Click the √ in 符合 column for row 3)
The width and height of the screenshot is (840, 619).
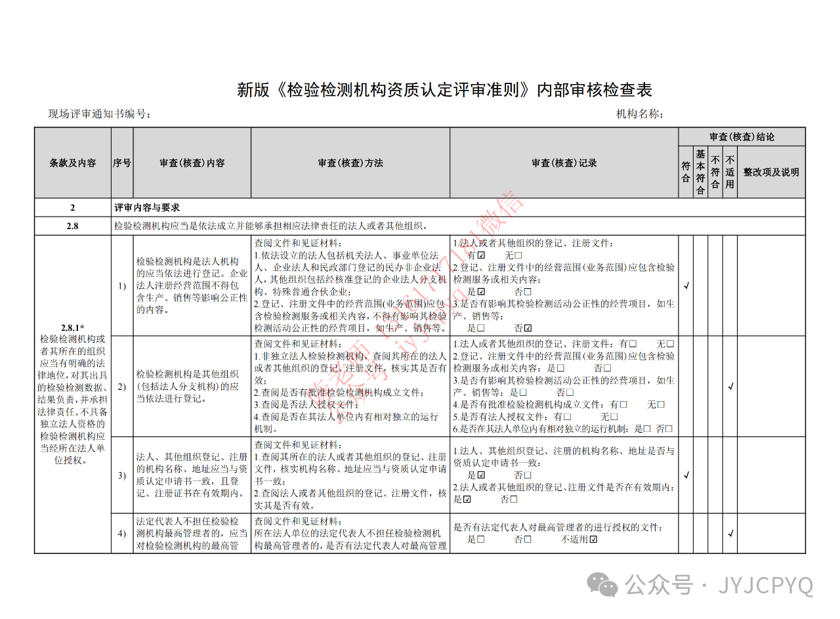(x=686, y=475)
